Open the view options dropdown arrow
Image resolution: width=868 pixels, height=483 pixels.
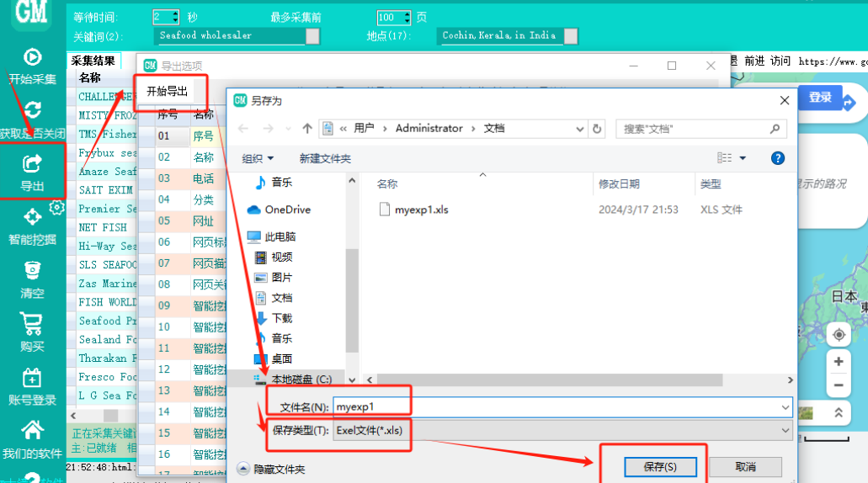coord(743,158)
